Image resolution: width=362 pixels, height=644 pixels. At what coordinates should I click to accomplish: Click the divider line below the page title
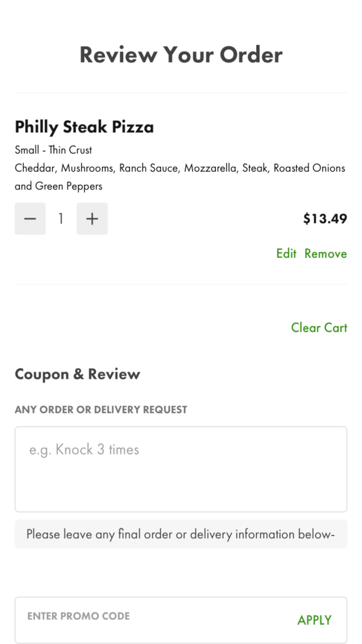coord(181,93)
